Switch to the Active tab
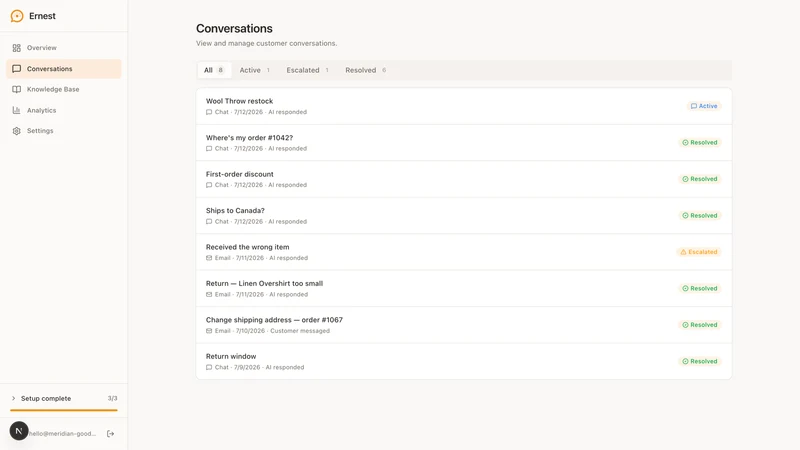Image resolution: width=800 pixels, height=450 pixels. (x=255, y=70)
